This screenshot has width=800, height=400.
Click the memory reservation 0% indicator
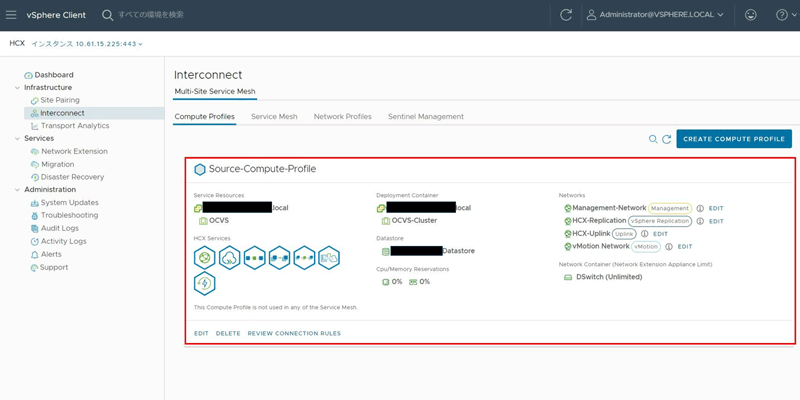[419, 282]
